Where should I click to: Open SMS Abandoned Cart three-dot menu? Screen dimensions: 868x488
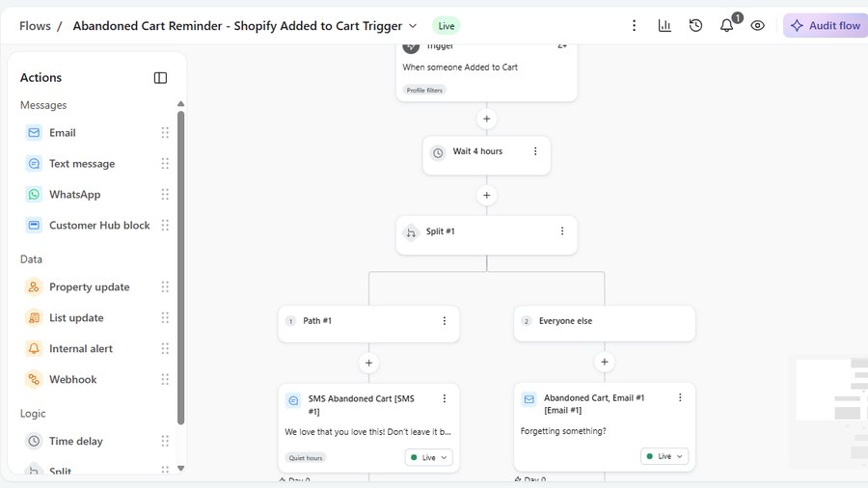tap(444, 398)
